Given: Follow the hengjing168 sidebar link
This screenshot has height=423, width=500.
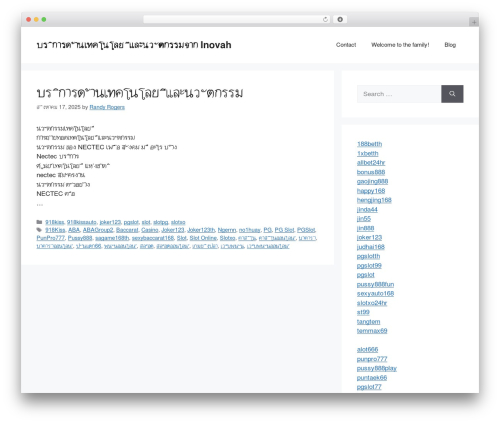Looking at the screenshot, I should point(374,200).
